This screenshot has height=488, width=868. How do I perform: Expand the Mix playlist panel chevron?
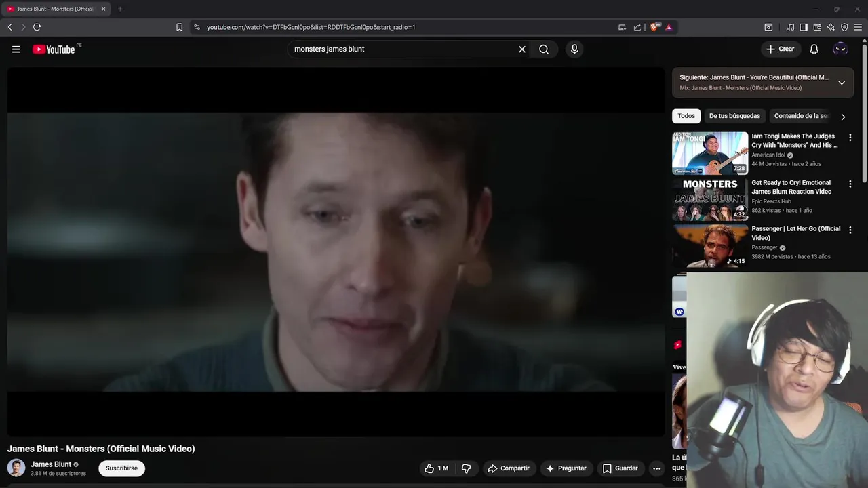point(842,83)
